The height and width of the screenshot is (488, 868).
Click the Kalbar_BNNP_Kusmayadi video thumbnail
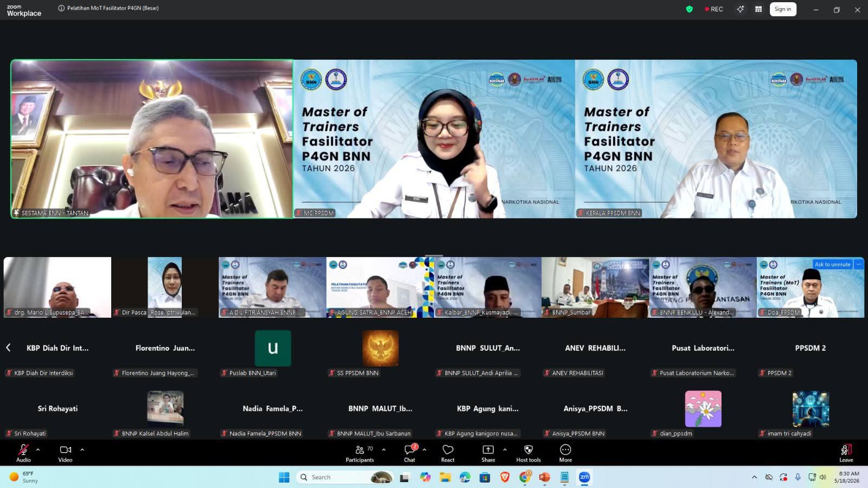tap(488, 287)
